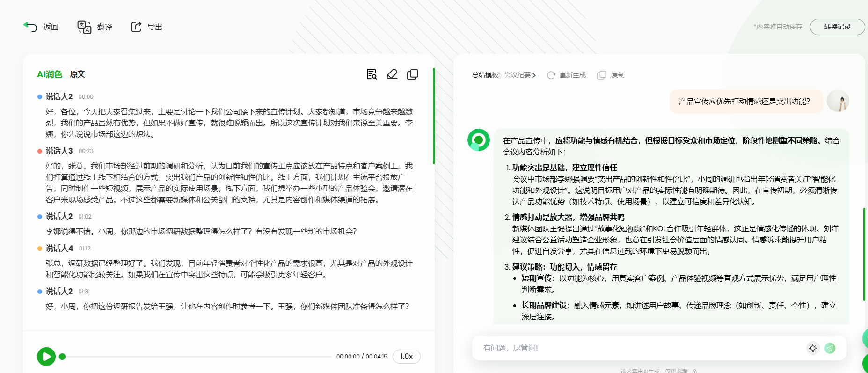Click the 说话人3 label at 00:23

click(x=59, y=151)
